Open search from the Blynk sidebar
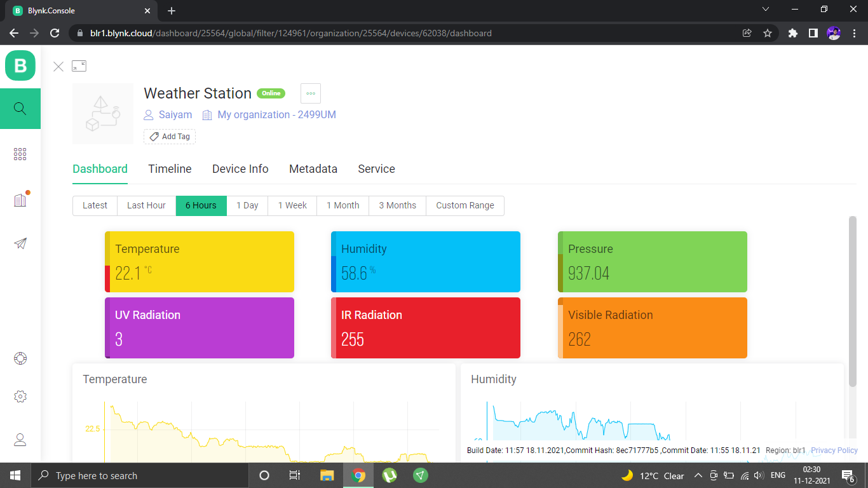This screenshot has width=868, height=488. pos(20,108)
